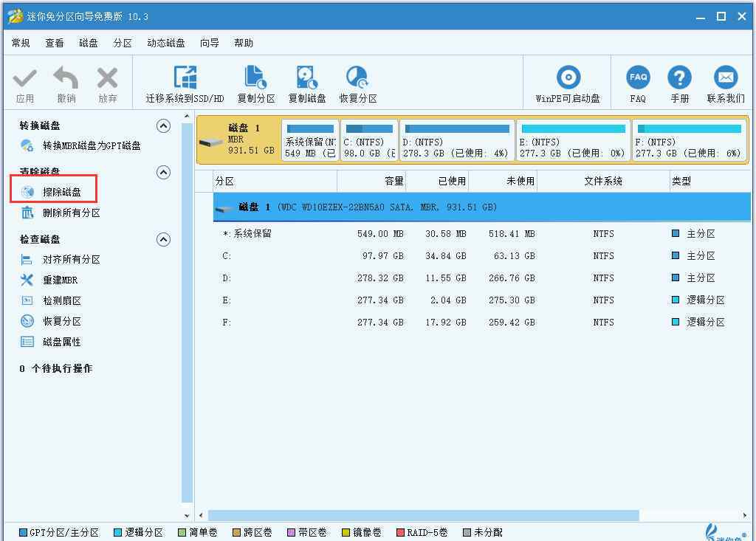
Task: Click sidebar scroll-down arrow
Action: click(x=187, y=516)
